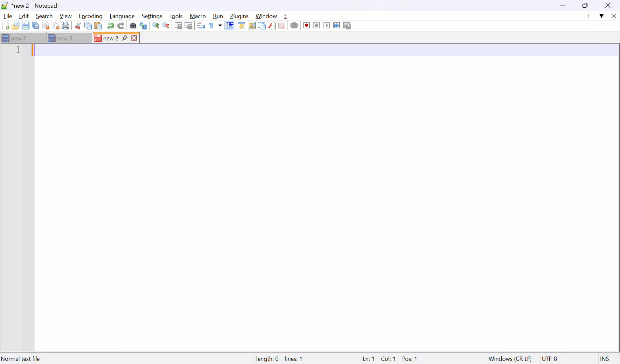Open the Function List panel
620x364 pixels.
272,26
